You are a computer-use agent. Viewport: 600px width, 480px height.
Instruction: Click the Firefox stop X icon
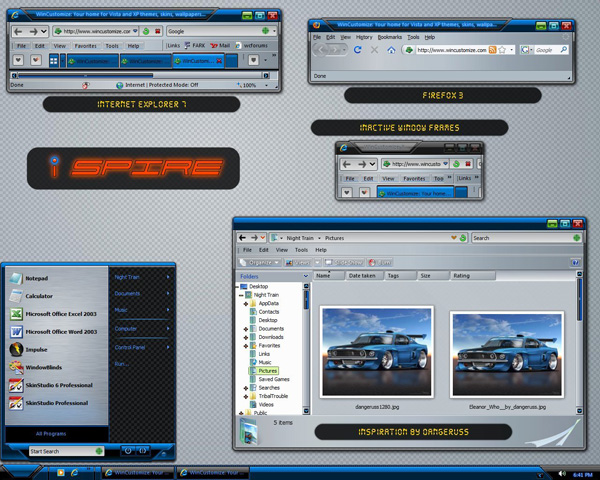coord(374,50)
